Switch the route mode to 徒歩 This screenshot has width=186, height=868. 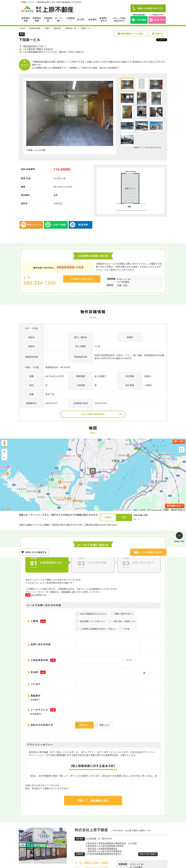124,517
